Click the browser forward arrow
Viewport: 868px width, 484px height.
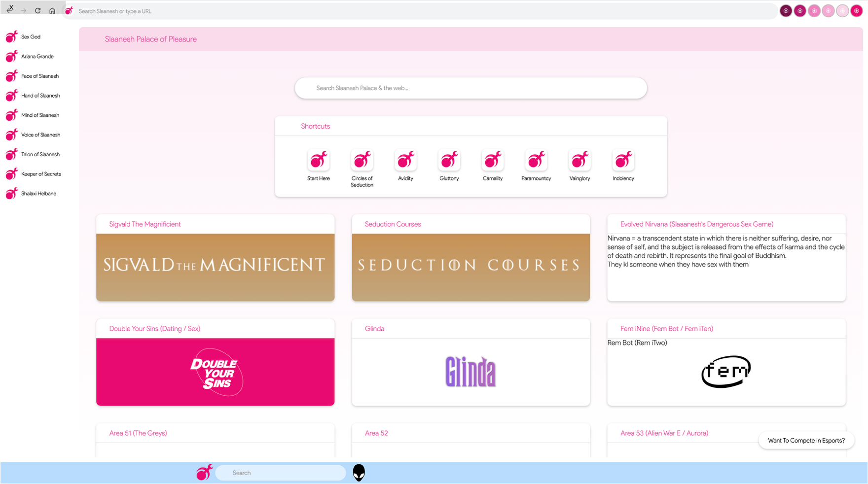(x=24, y=11)
